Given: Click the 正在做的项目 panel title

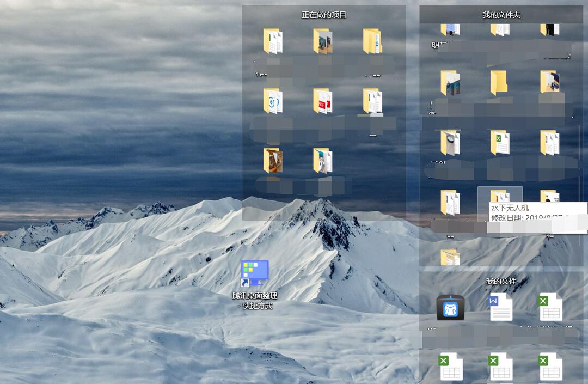Looking at the screenshot, I should [x=324, y=15].
